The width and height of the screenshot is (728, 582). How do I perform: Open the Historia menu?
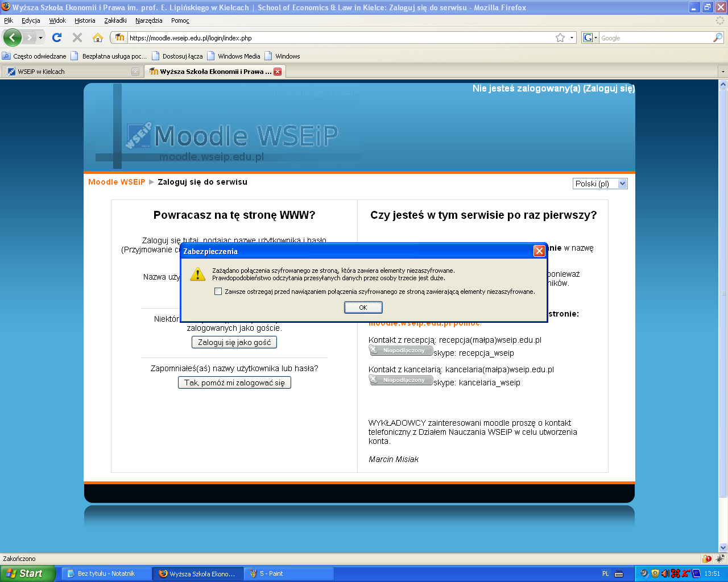85,20
